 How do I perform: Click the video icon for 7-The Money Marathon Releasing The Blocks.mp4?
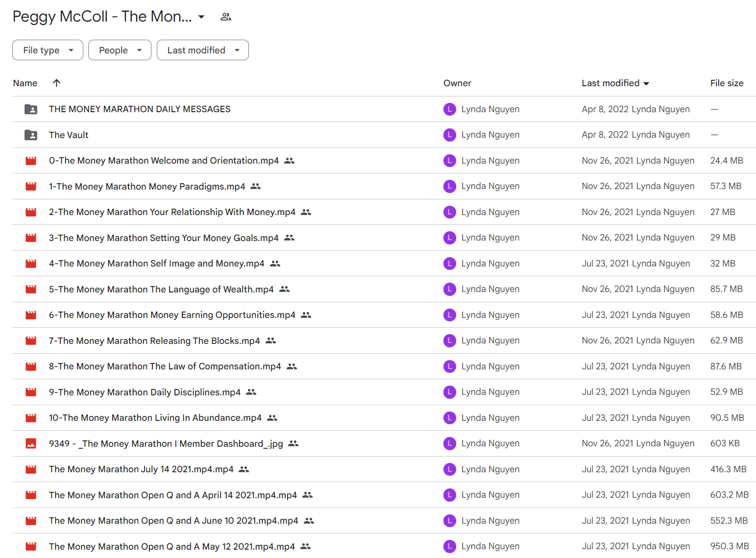coord(31,340)
